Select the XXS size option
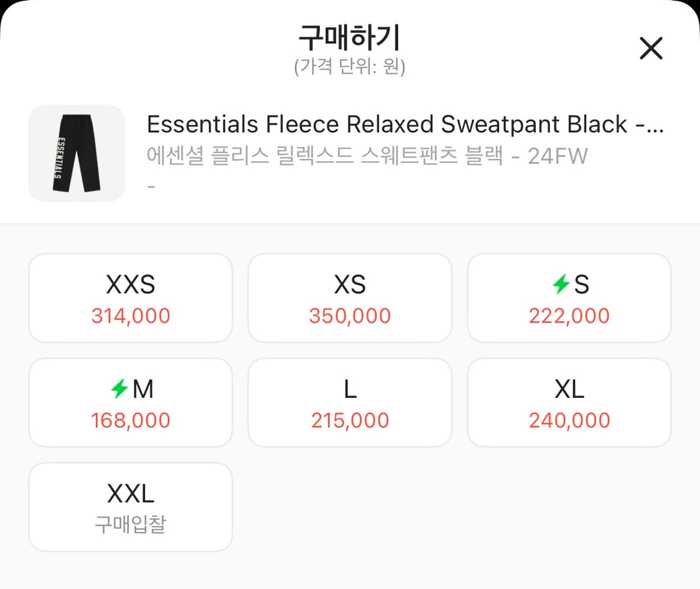 [131, 285]
